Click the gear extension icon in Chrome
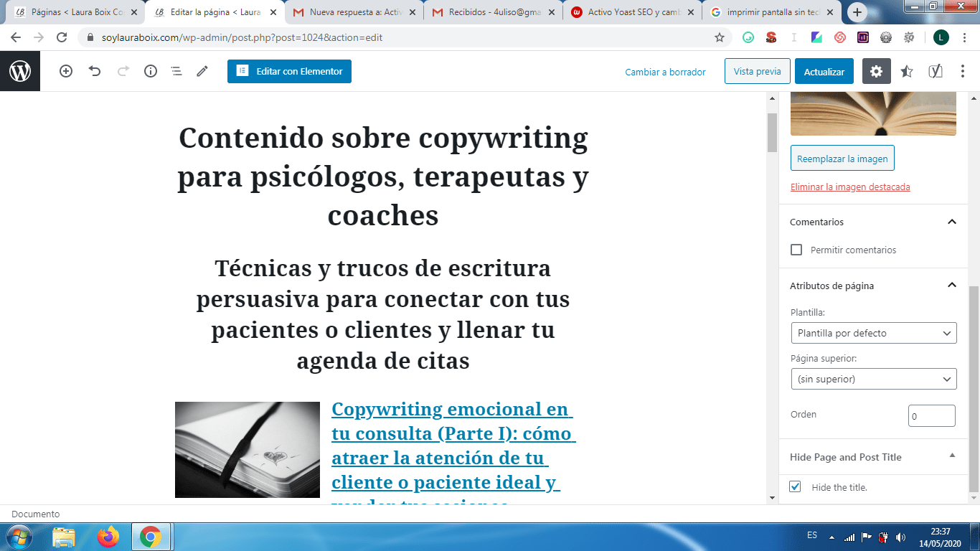This screenshot has height=551, width=980. coord(886,37)
